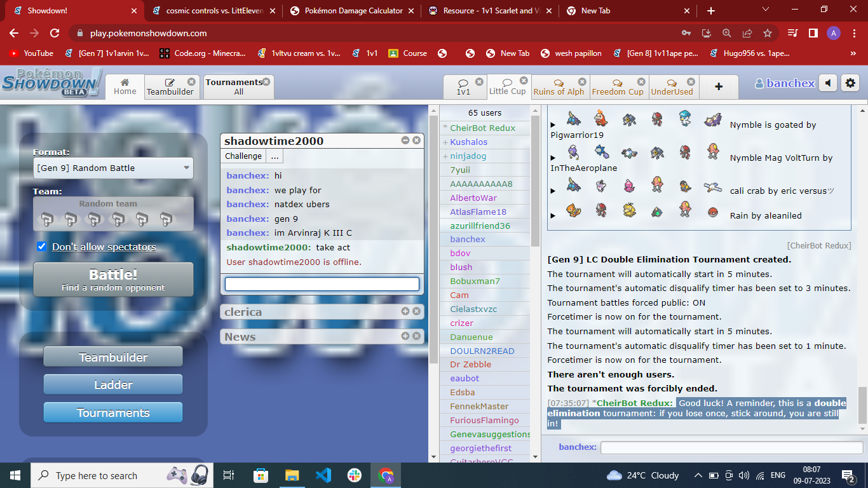Select user ninjadog in user list
The width and height of the screenshot is (868, 488).
point(484,156)
